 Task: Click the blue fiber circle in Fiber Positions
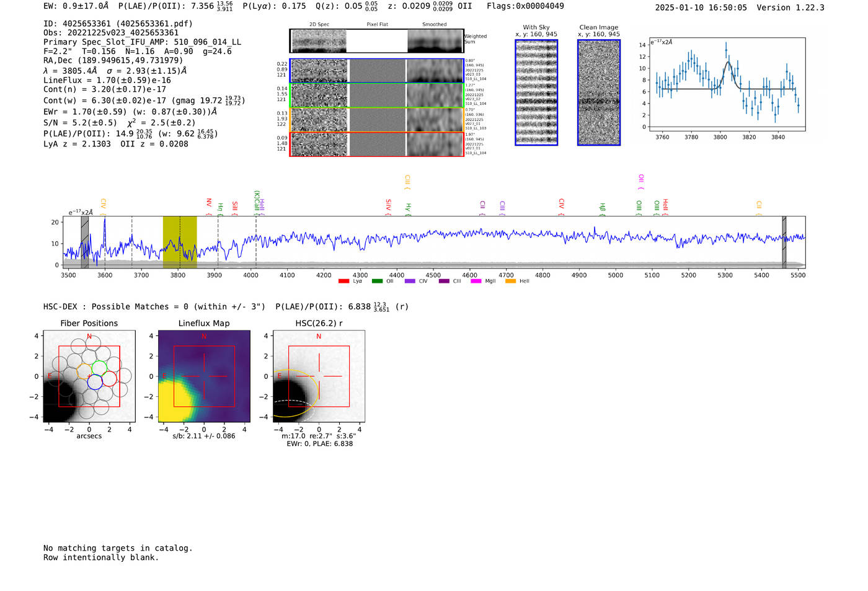click(95, 383)
